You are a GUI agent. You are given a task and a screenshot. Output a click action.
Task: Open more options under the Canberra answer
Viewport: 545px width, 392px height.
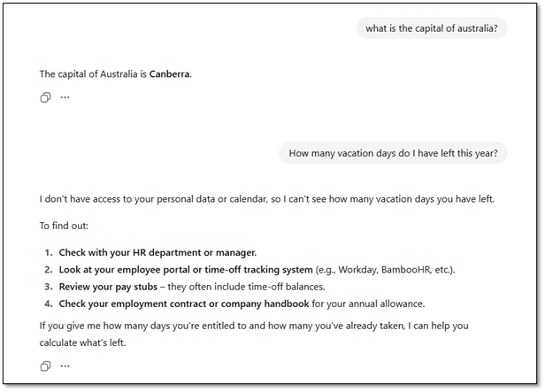pyautogui.click(x=65, y=97)
